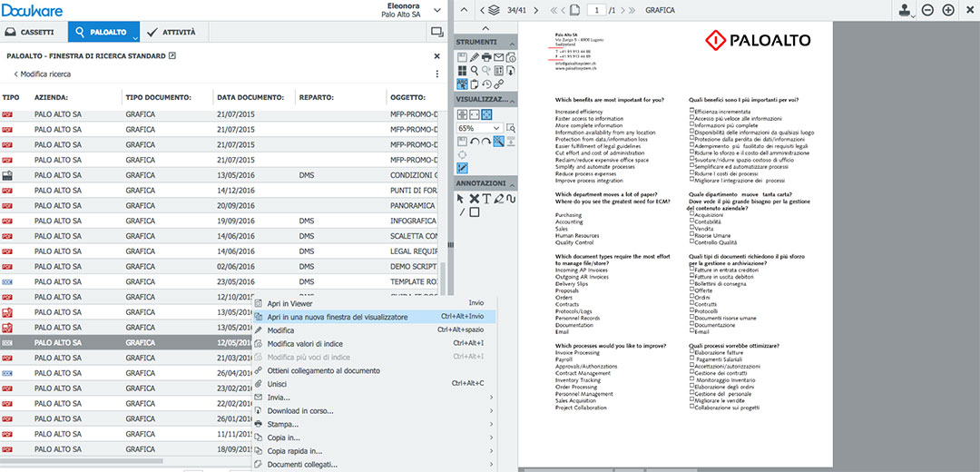Click the download arrow icon in Strumenti

(x=511, y=70)
